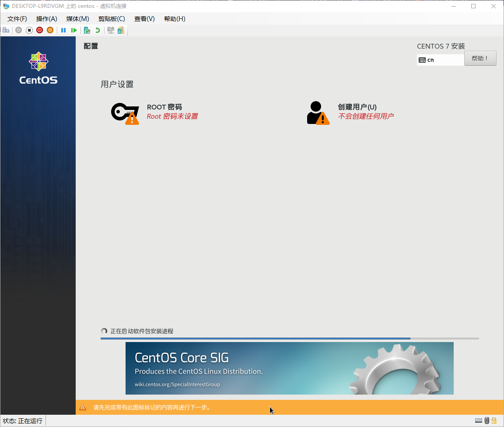Viewport: 504px width, 427px height.
Task: Click the lock status icon at bottom right
Action: [494, 420]
